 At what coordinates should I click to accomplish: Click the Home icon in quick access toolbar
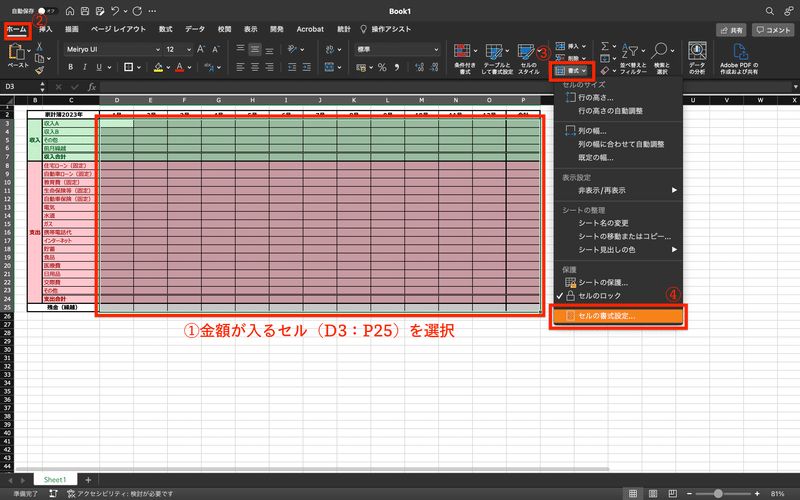pyautogui.click(x=70, y=11)
